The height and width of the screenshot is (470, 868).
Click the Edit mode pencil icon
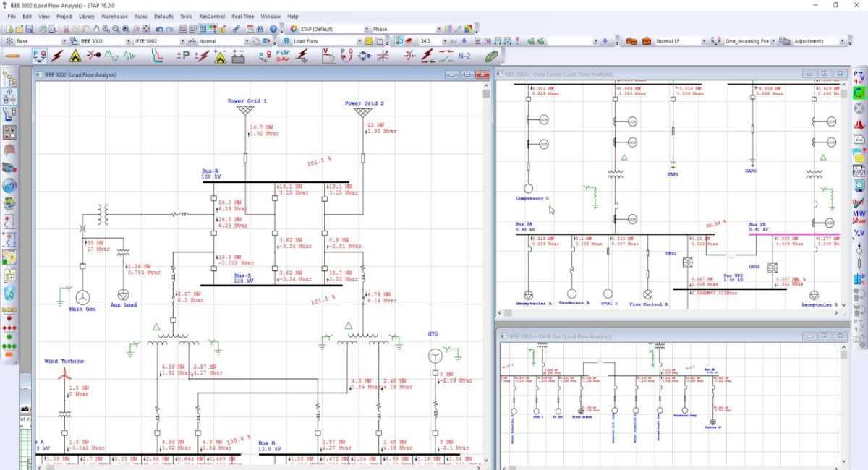12,56
